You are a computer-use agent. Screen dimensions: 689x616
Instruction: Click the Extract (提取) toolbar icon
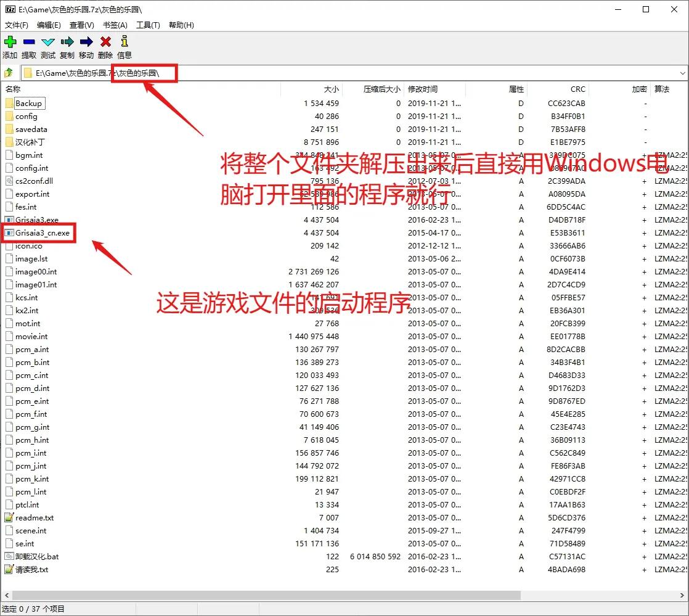point(29,43)
